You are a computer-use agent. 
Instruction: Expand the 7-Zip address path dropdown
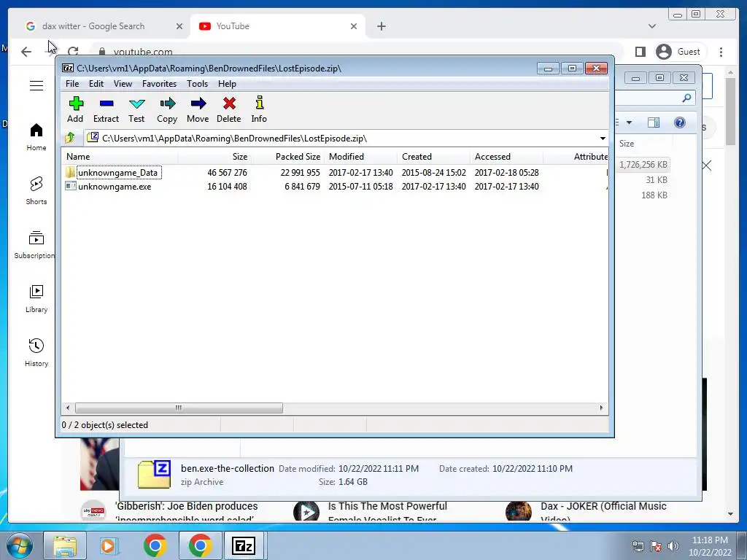point(603,139)
